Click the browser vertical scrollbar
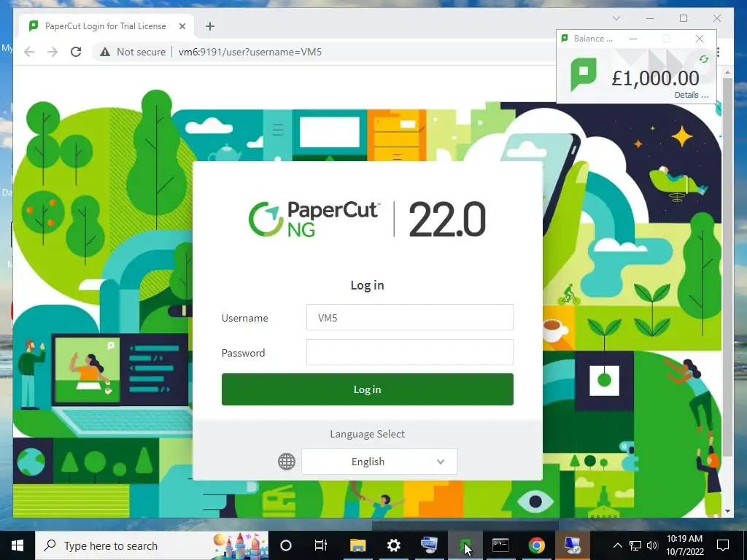 pyautogui.click(x=727, y=267)
